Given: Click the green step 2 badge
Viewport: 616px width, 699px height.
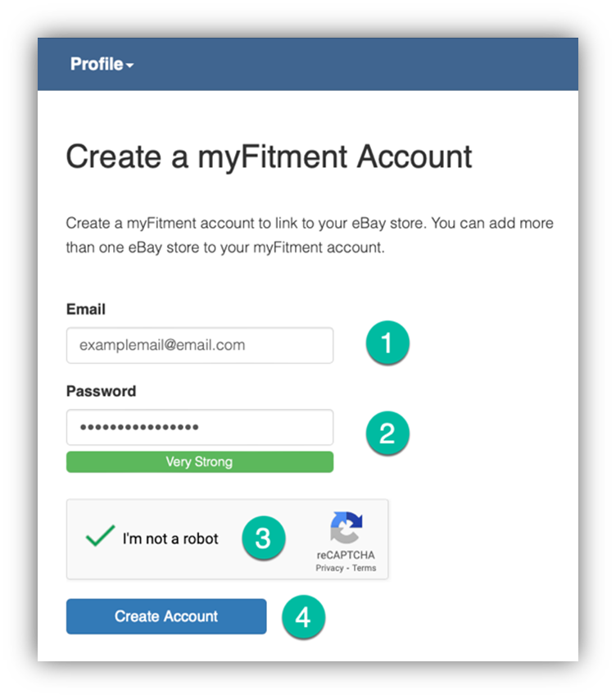Looking at the screenshot, I should (x=387, y=433).
